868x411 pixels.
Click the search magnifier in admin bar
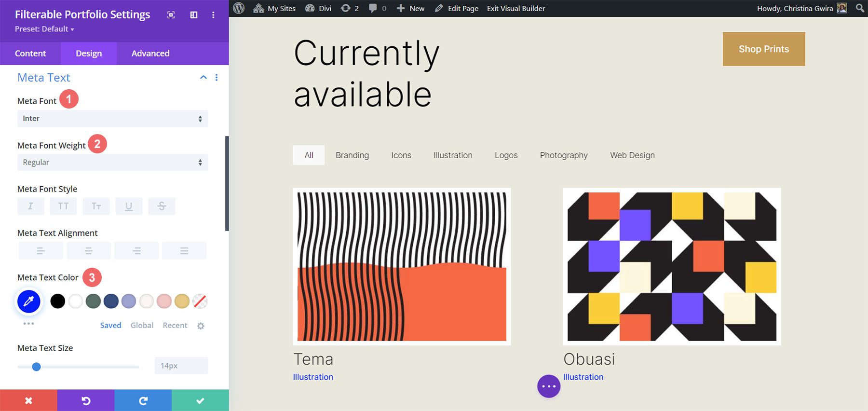pyautogui.click(x=860, y=8)
